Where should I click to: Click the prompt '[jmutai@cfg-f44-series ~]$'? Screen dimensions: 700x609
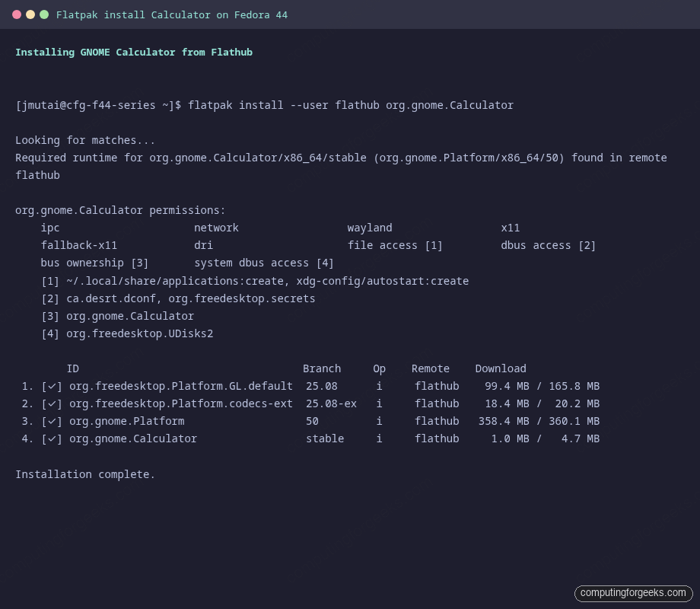click(x=98, y=106)
